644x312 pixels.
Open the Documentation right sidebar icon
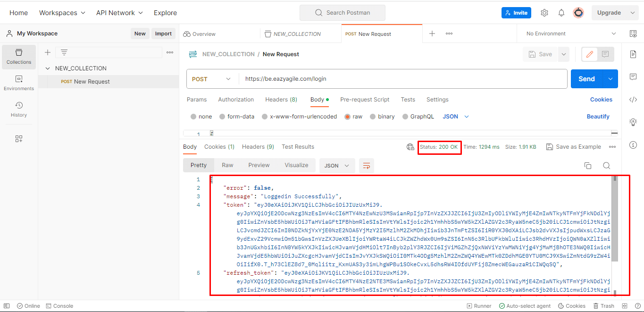pos(633,54)
